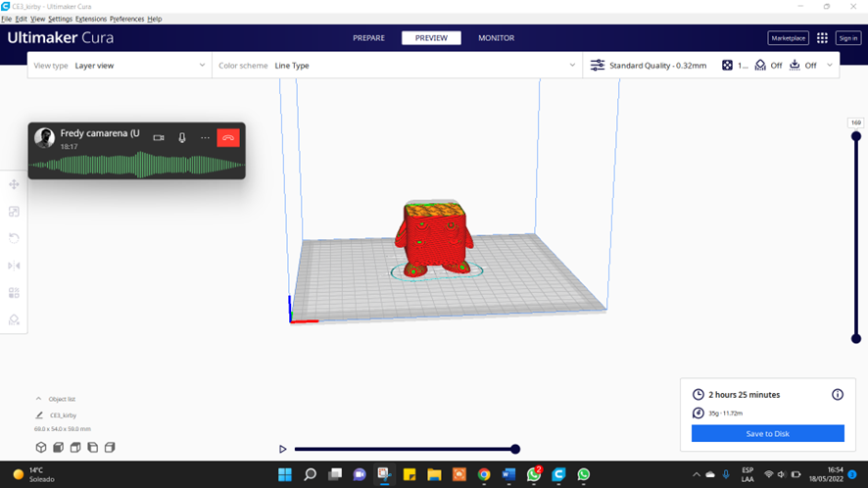Click the simulation path slider handle
This screenshot has width=868, height=488.
tap(515, 449)
